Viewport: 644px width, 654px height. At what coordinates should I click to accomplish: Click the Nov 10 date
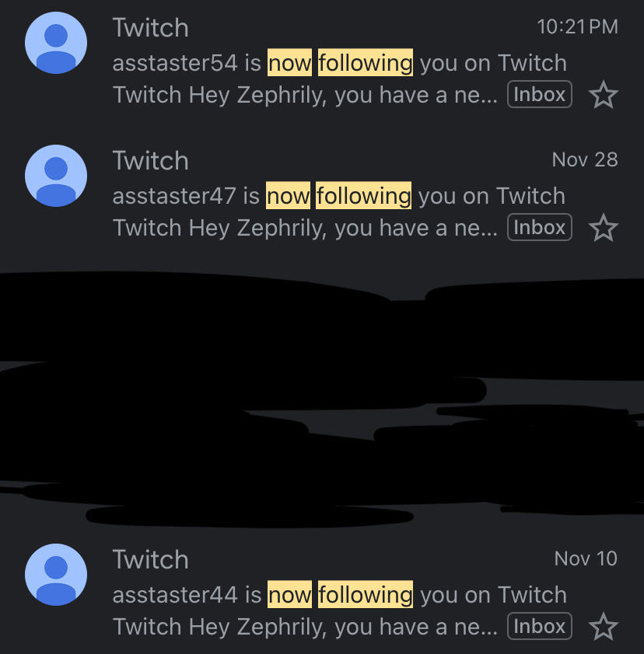coord(585,558)
